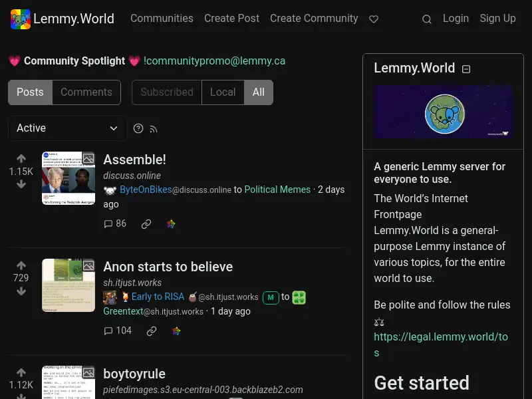The image size is (532, 399).
Task: Click image icon on Anon post thumbnail
Action: click(88, 265)
